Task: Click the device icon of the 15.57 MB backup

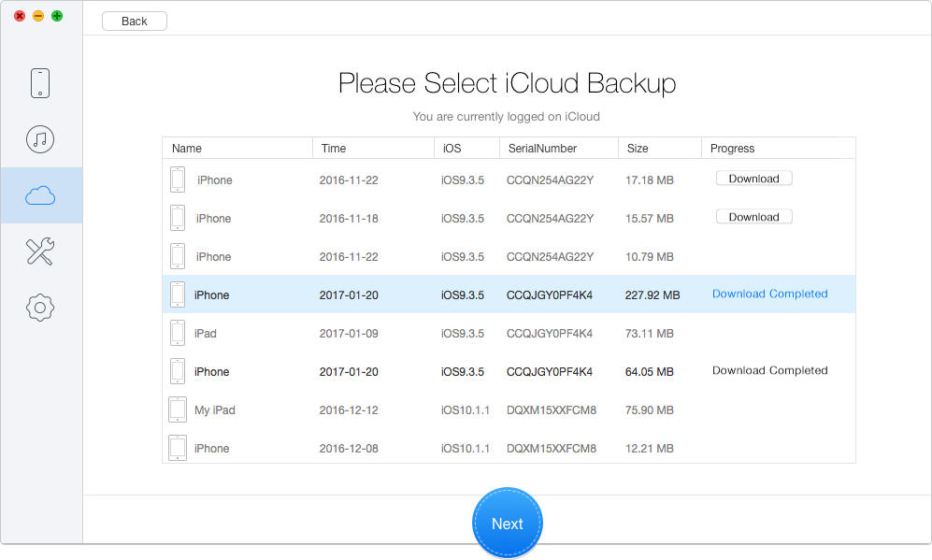Action: (x=178, y=218)
